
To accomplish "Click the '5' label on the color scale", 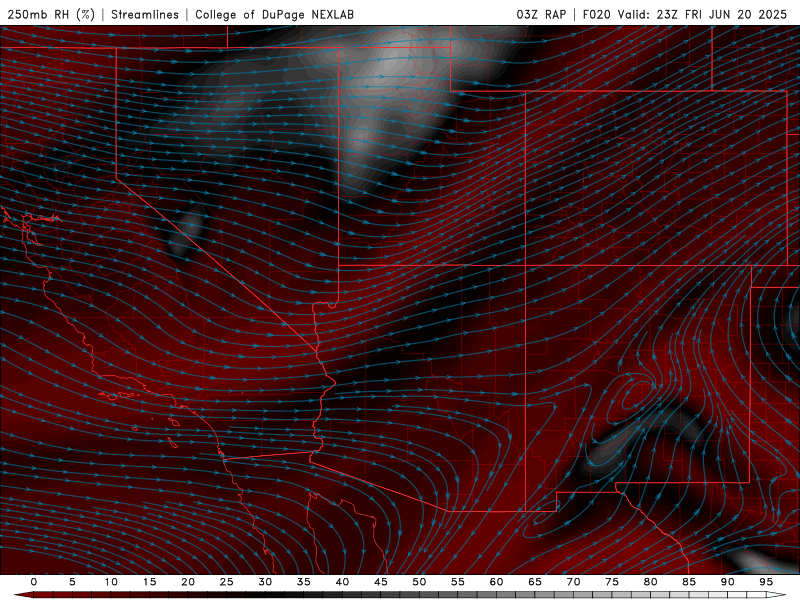I will 72,582.
